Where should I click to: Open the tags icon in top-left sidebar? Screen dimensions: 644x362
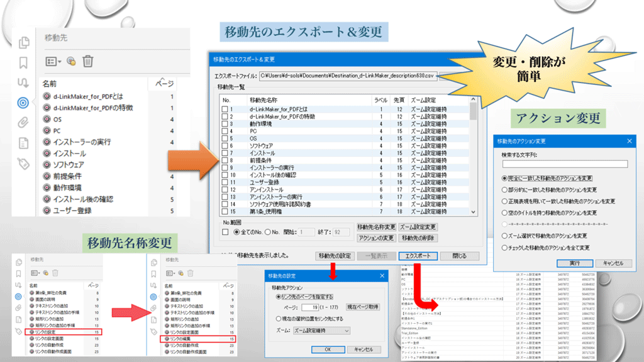pyautogui.click(x=24, y=163)
